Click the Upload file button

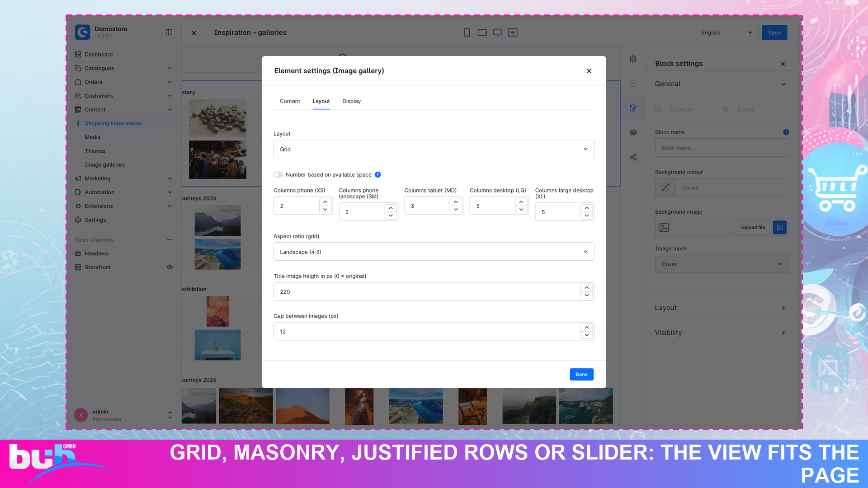[x=753, y=227]
